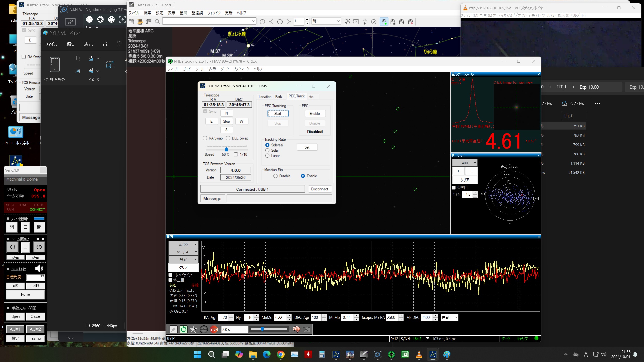644x362 pixels.
Task: Select Sideral tracking rate
Action: pyautogui.click(x=267, y=145)
